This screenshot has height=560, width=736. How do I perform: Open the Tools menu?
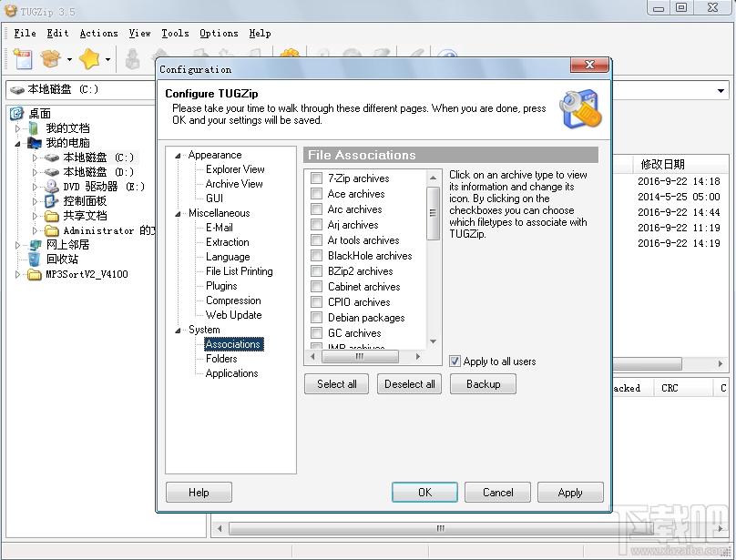tap(175, 33)
